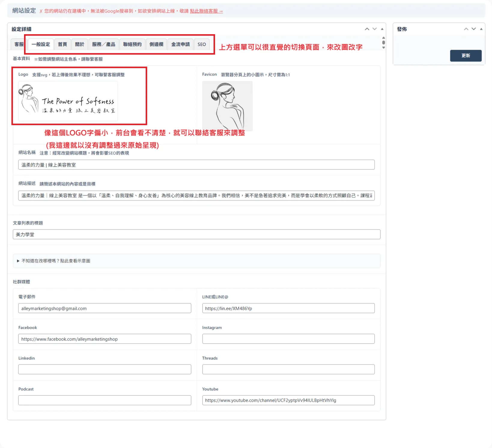Select the SEO tab
This screenshot has width=492, height=448.
202,44
